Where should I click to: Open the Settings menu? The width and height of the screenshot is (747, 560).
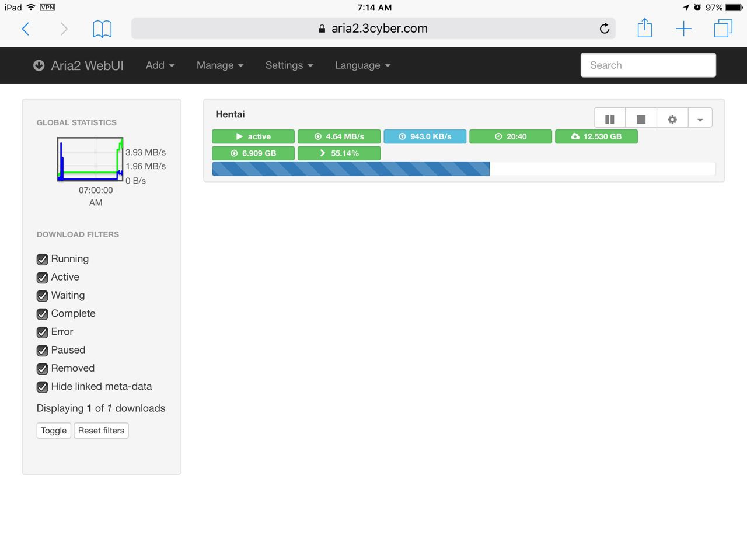click(289, 65)
